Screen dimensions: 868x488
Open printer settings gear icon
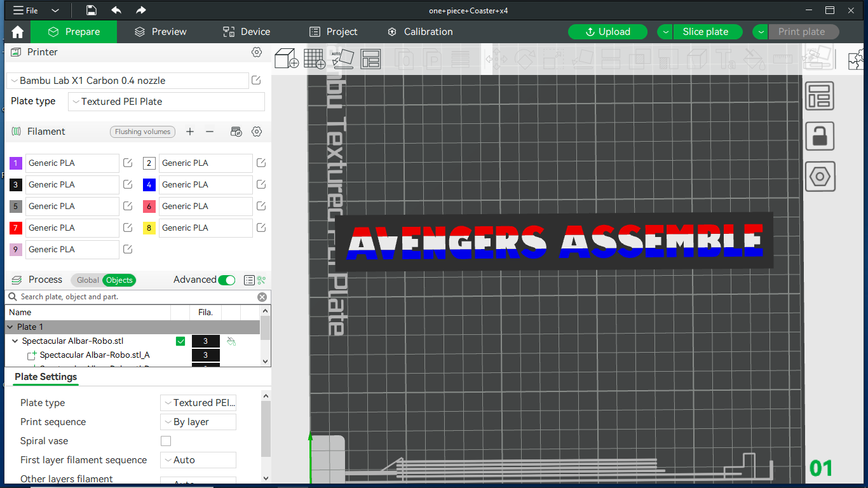[x=257, y=52]
